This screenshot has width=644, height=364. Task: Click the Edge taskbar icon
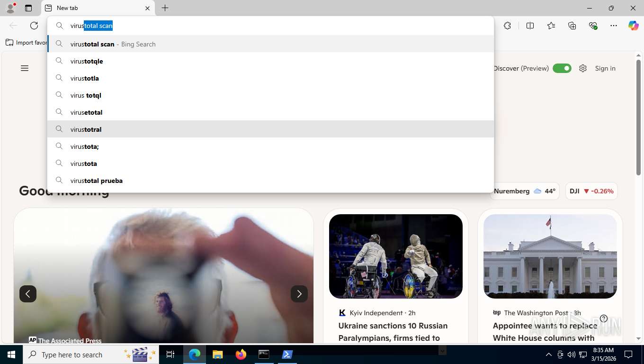point(195,355)
